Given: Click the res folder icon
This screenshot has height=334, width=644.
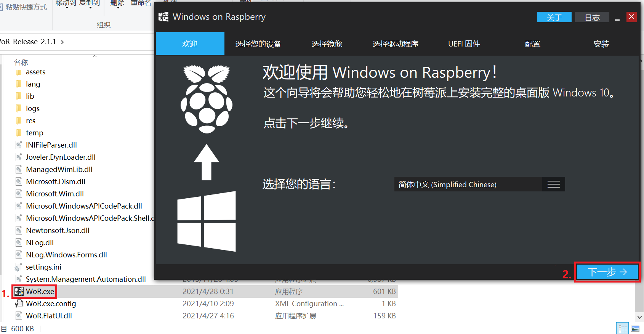Looking at the screenshot, I should (19, 121).
